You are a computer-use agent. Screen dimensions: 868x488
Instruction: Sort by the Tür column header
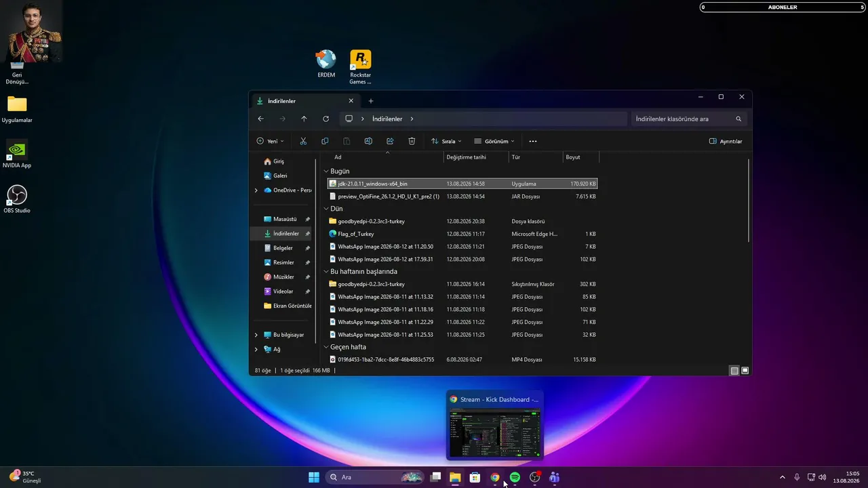[x=536, y=157]
